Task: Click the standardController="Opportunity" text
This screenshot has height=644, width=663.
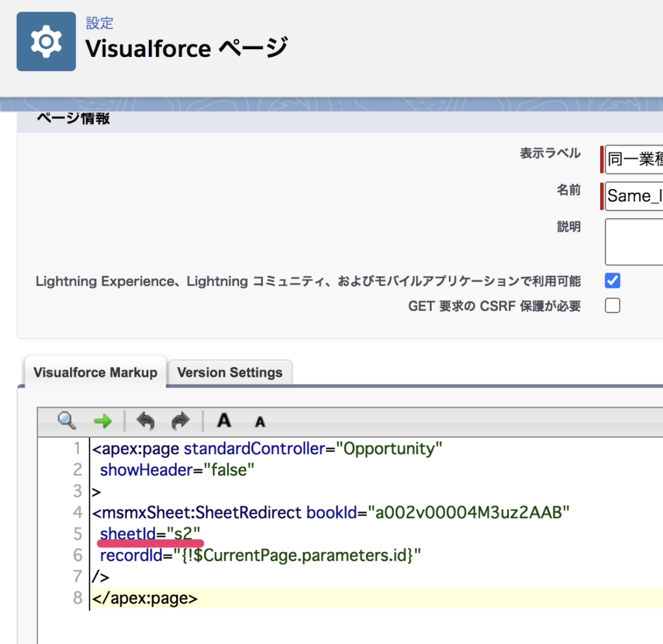Action: 313,449
